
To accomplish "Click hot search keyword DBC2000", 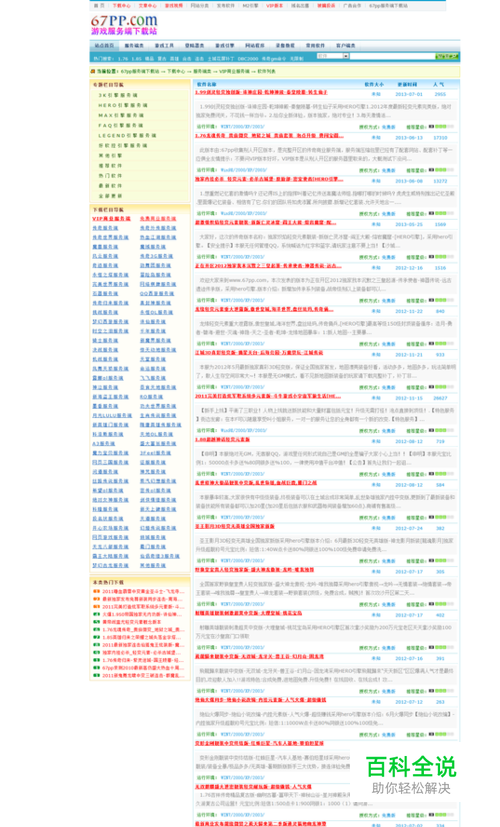I will [x=248, y=59].
